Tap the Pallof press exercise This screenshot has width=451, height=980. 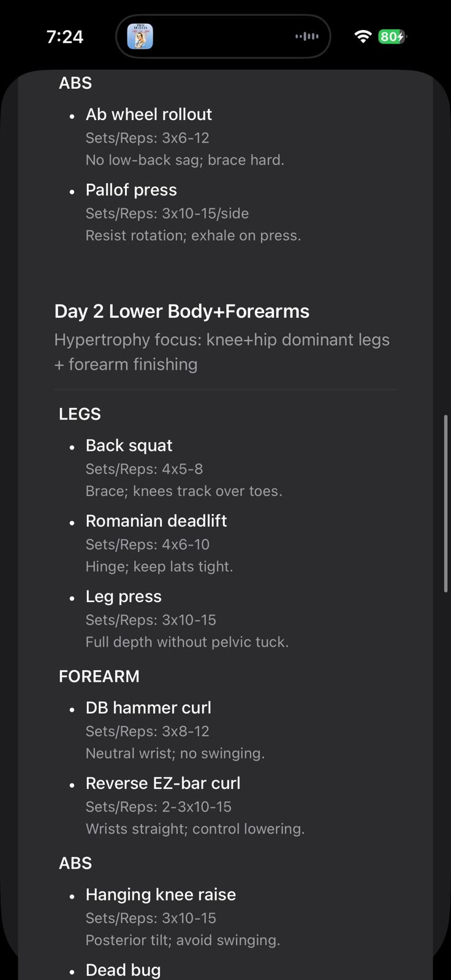coord(131,190)
